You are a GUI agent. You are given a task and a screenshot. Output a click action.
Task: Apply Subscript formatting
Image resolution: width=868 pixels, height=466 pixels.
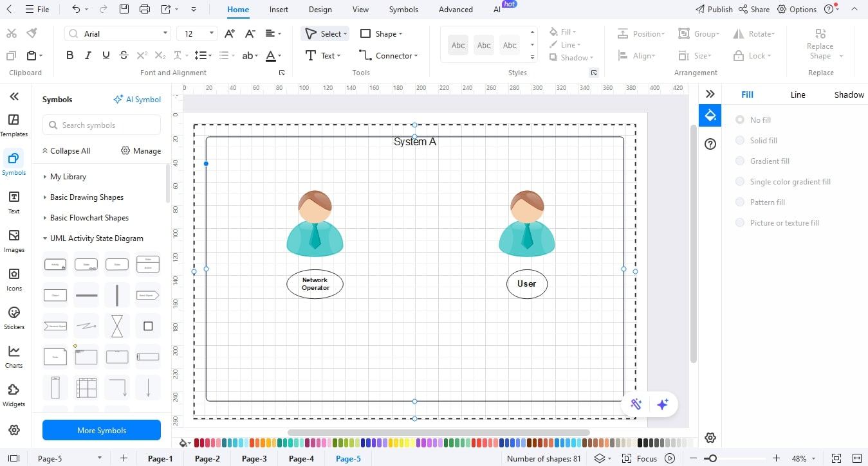[160, 55]
